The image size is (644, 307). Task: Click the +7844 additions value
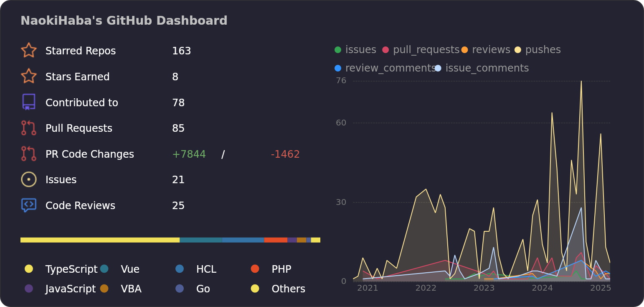click(189, 154)
